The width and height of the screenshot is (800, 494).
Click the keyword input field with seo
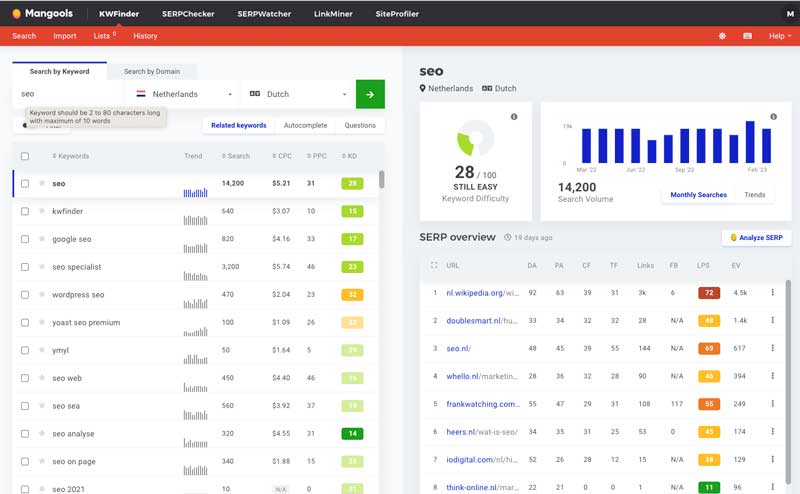point(69,94)
